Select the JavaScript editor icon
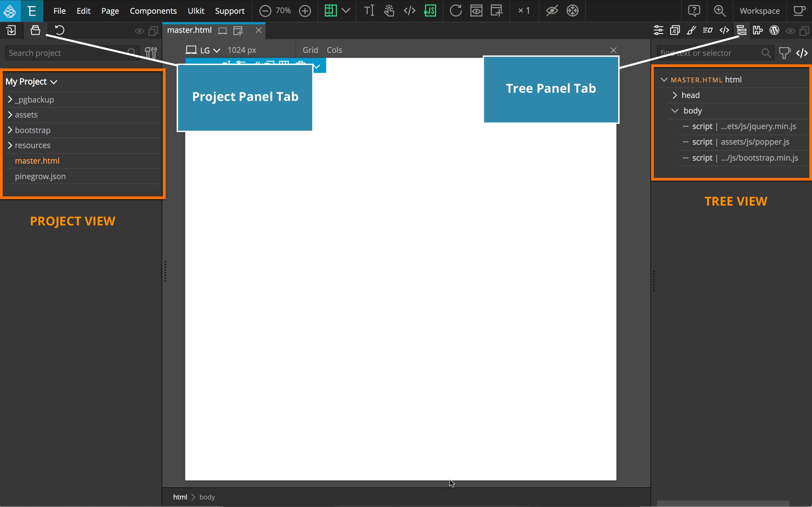Image resolution: width=812 pixels, height=507 pixels. (430, 11)
